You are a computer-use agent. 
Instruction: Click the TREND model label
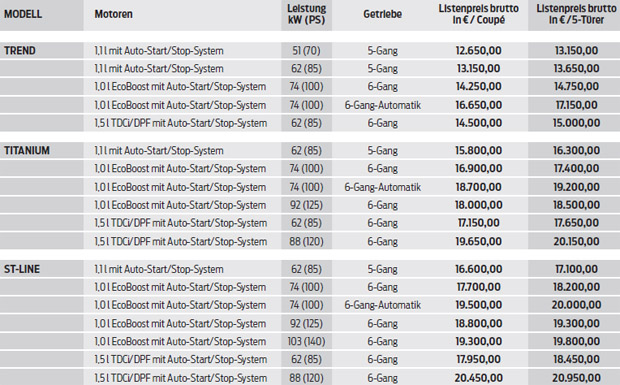20,51
